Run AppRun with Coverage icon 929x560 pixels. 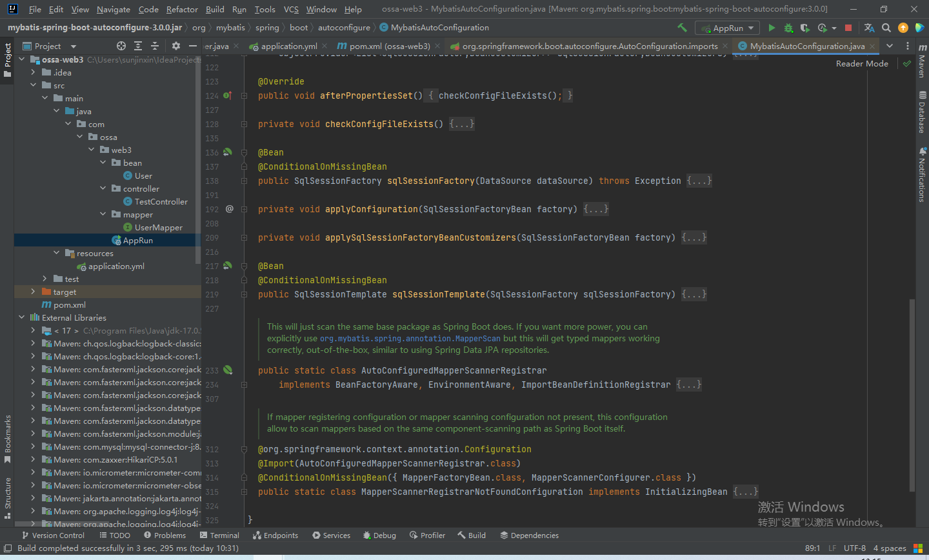804,28
